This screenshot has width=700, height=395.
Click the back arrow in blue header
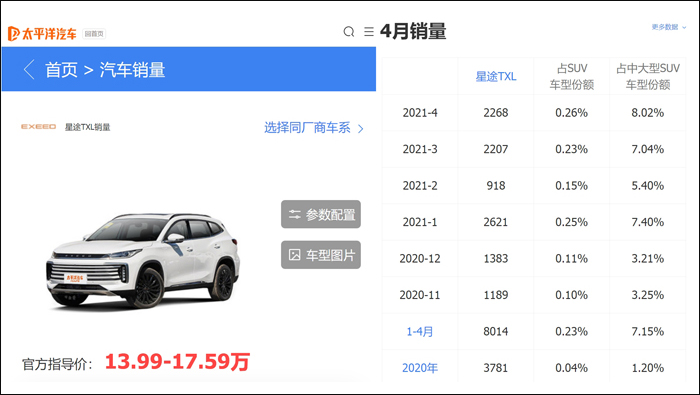[x=29, y=70]
